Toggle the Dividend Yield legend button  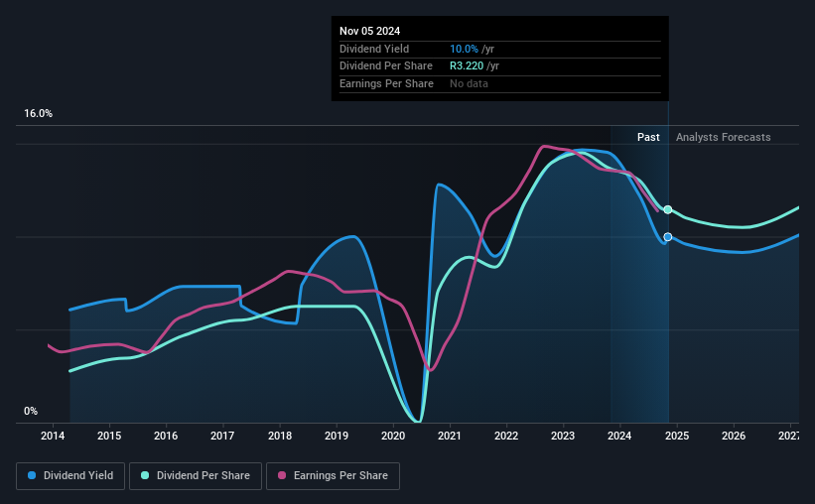(x=70, y=476)
